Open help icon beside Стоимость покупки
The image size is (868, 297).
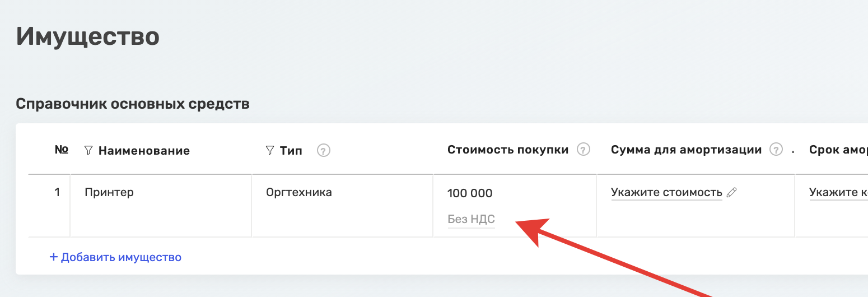[x=584, y=150]
